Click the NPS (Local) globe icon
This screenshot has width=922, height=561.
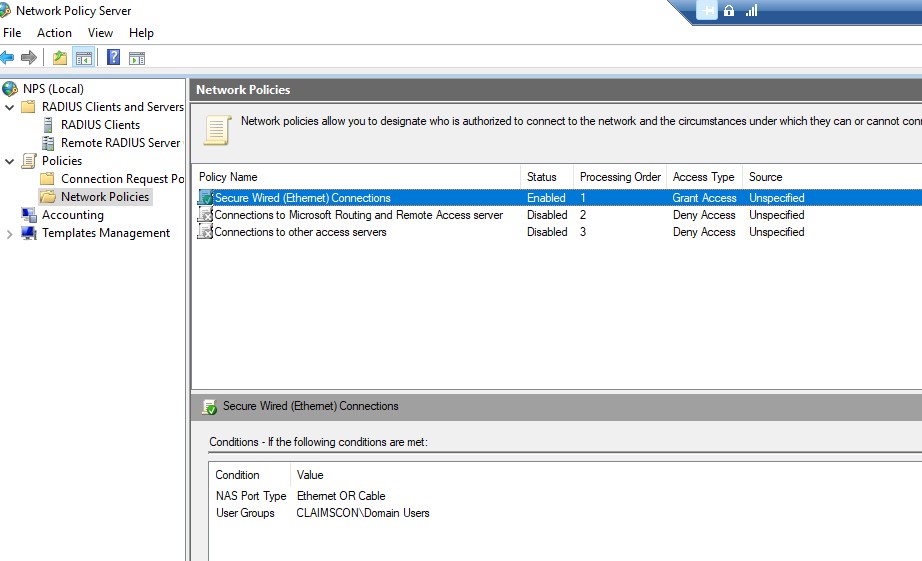10,89
